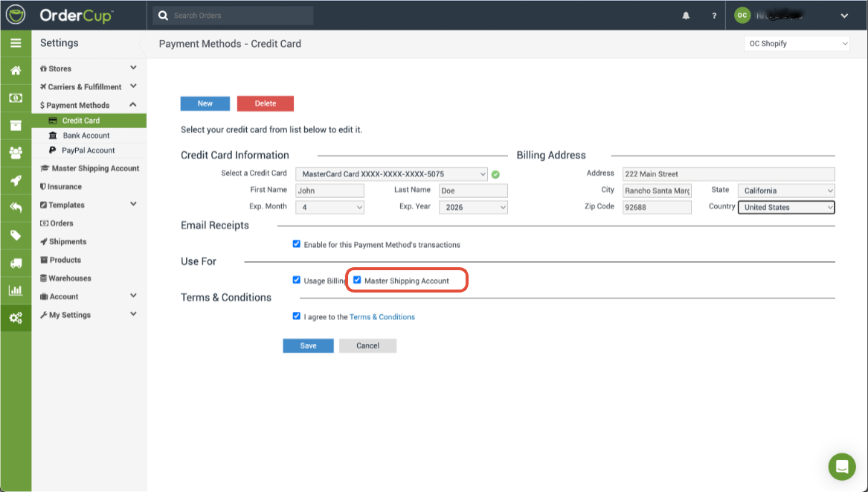Click the Address field
868x492 pixels.
(x=728, y=174)
